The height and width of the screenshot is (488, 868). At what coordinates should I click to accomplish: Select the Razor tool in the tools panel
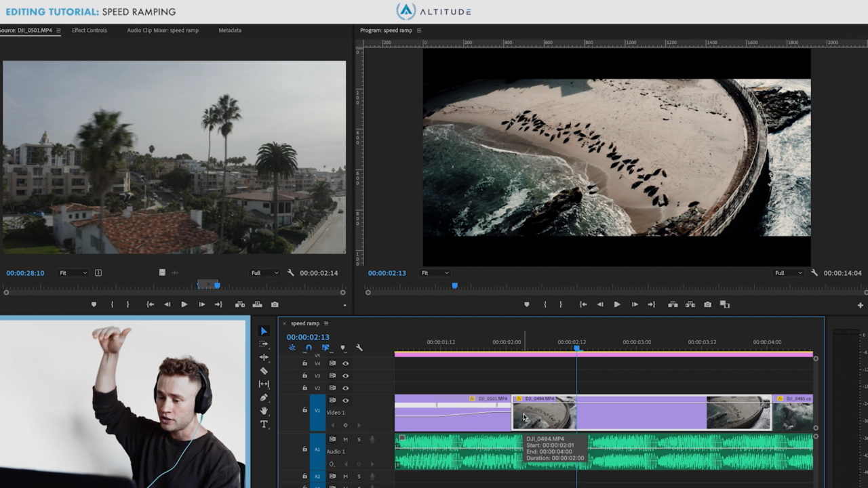click(264, 371)
